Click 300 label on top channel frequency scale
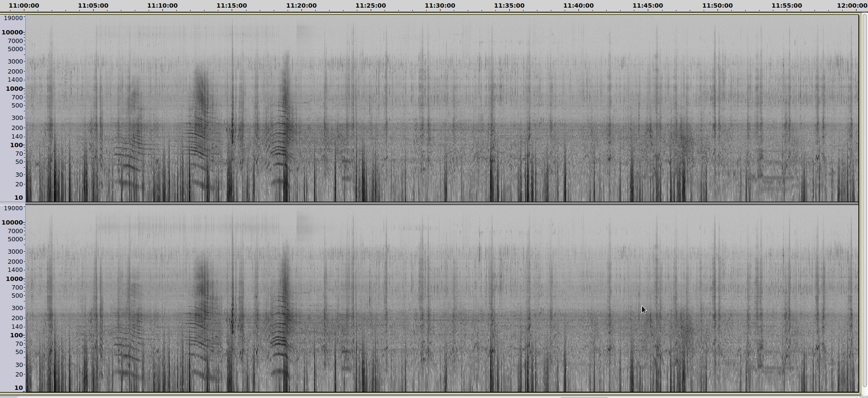This screenshot has width=868, height=398. click(x=17, y=118)
